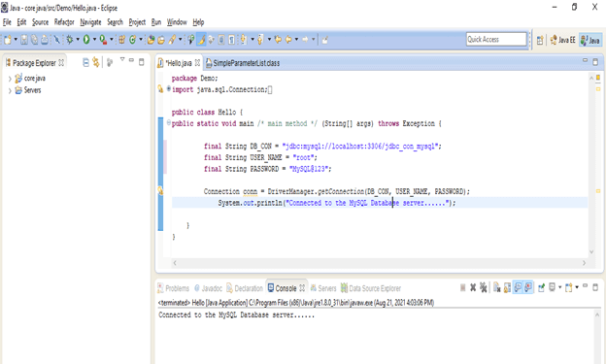Toggle the highlighted Mark Occurrences pen icon
Viewport: 606px width, 364px height.
[x=201, y=40]
